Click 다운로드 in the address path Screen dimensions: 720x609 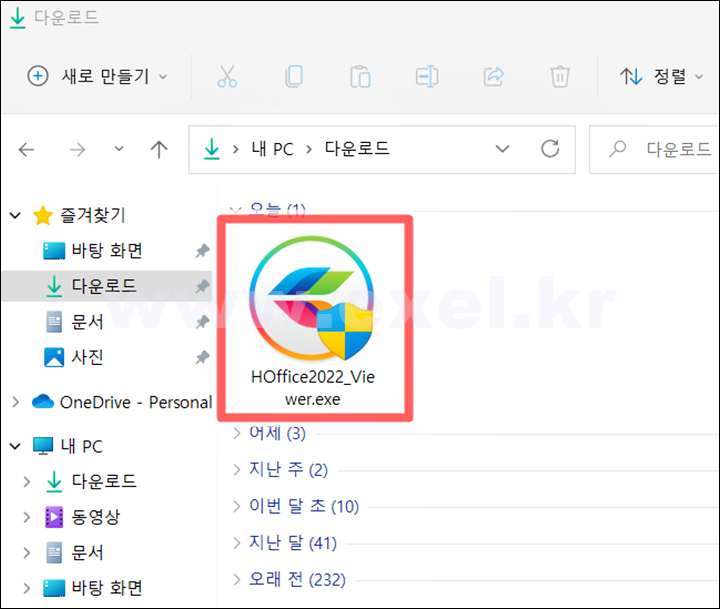pos(357,149)
